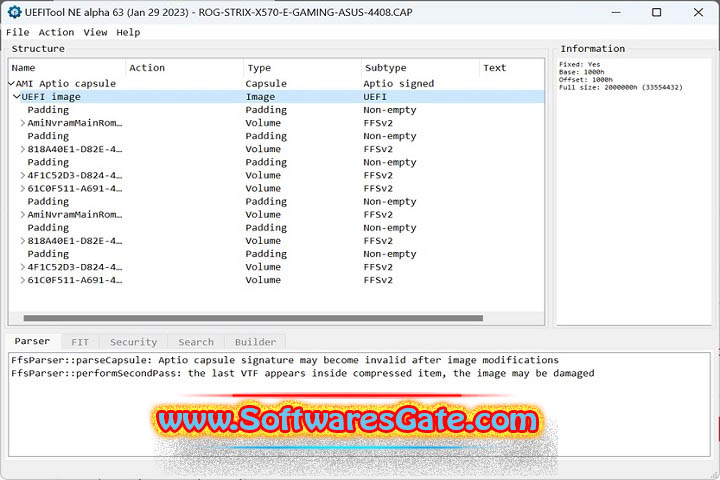Switch to the FIT tab
720x480 pixels.
coord(80,342)
